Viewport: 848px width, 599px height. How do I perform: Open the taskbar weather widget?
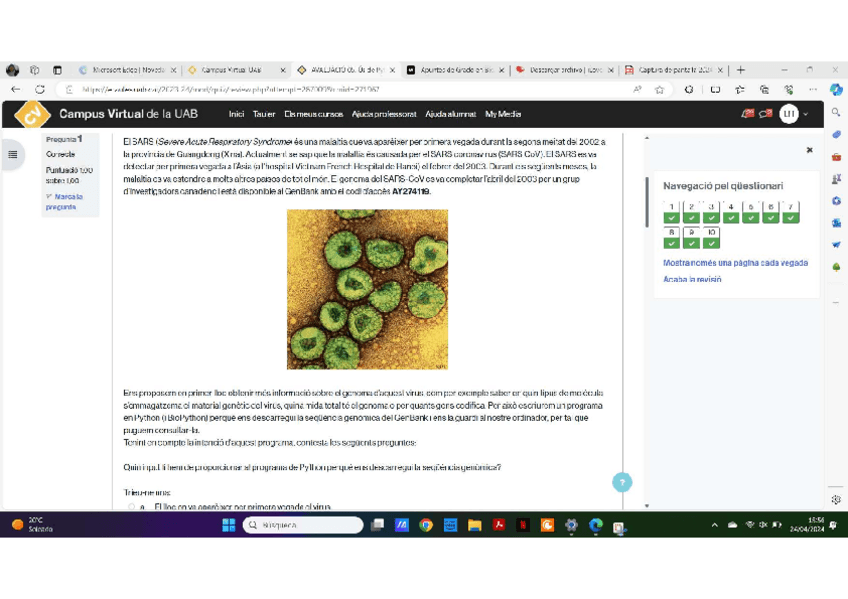pos(32,524)
